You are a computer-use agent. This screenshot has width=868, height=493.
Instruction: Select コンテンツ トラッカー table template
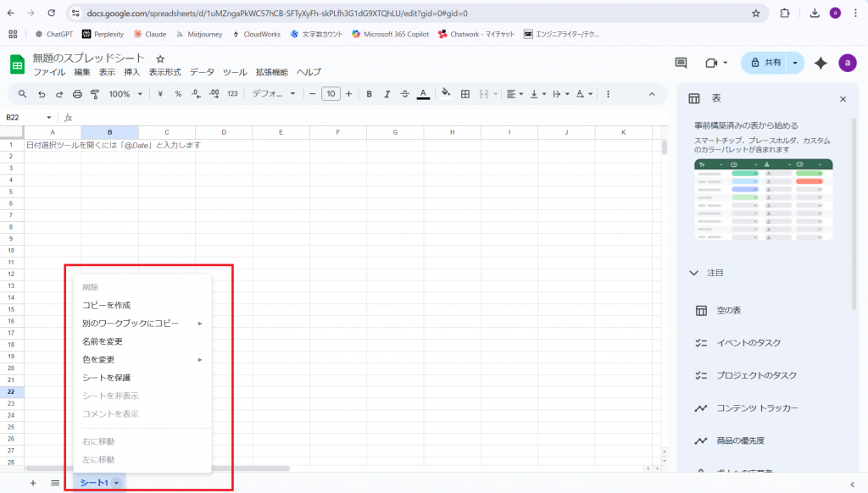pos(757,408)
